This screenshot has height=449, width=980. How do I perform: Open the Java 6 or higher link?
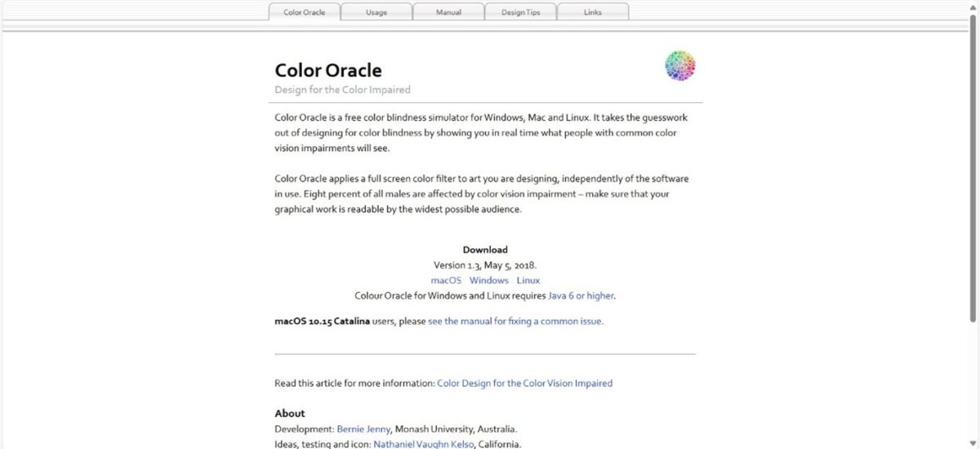coord(581,296)
